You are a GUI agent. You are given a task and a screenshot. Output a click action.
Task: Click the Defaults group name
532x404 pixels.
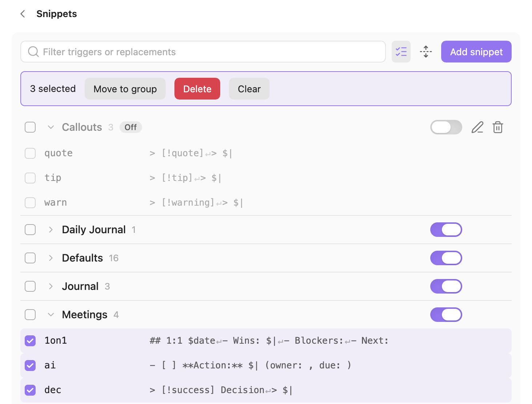tap(82, 258)
